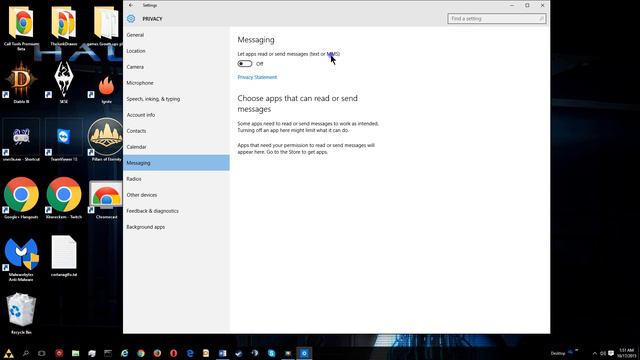Screen dimensions: 640x360
Task: Toggle the Messaging access switch
Action: tap(244, 64)
